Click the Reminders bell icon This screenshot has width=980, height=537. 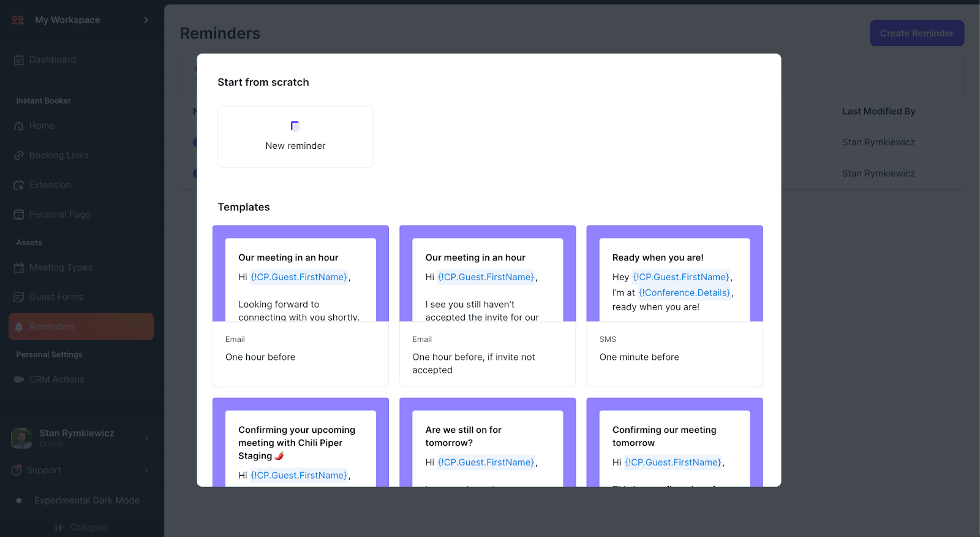[x=19, y=327]
